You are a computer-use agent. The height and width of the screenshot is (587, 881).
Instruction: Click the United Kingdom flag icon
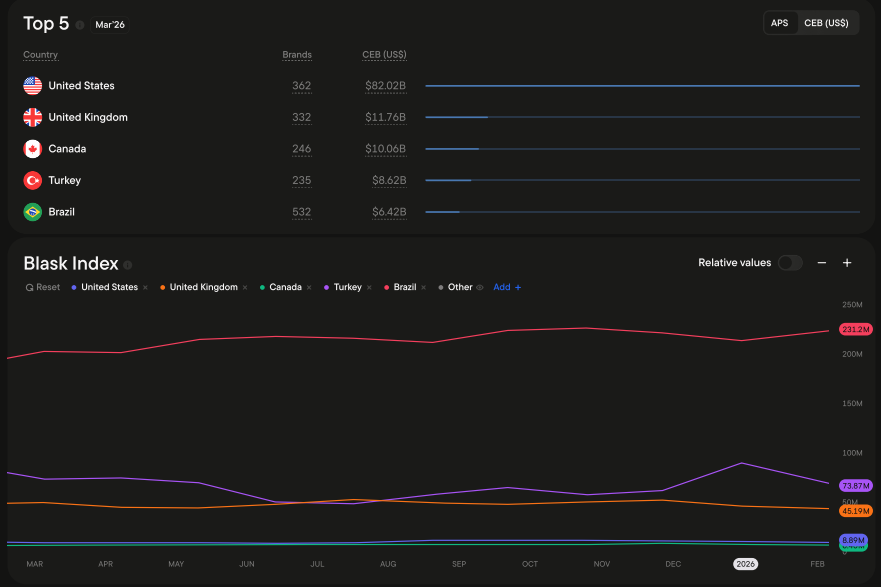tap(33, 117)
